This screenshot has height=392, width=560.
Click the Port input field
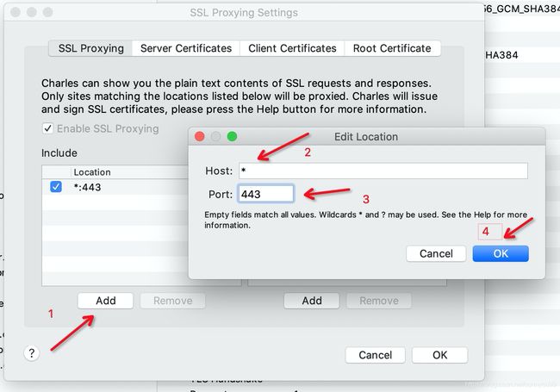click(x=265, y=194)
